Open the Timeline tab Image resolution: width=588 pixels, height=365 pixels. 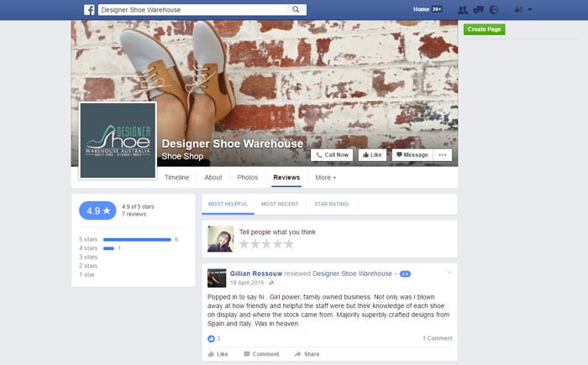pos(176,177)
